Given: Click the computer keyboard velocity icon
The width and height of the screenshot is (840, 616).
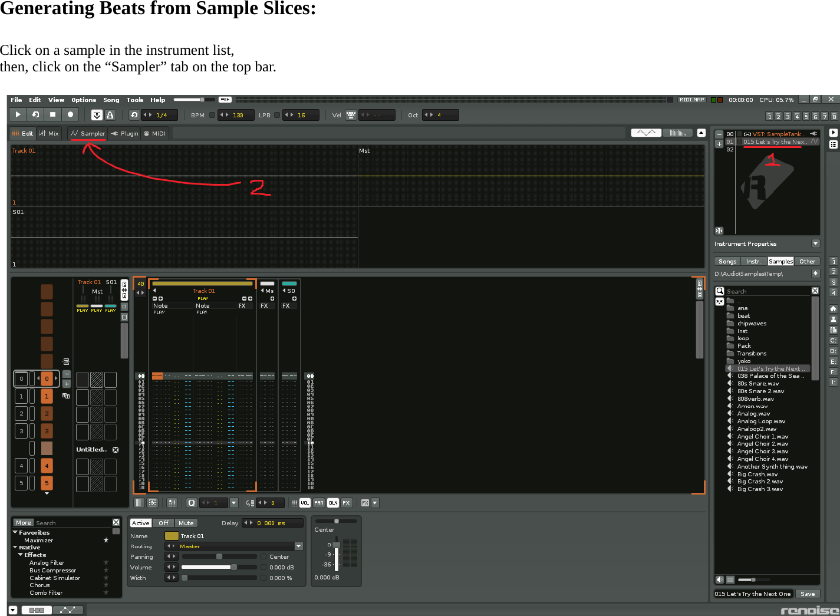Looking at the screenshot, I should [x=351, y=115].
